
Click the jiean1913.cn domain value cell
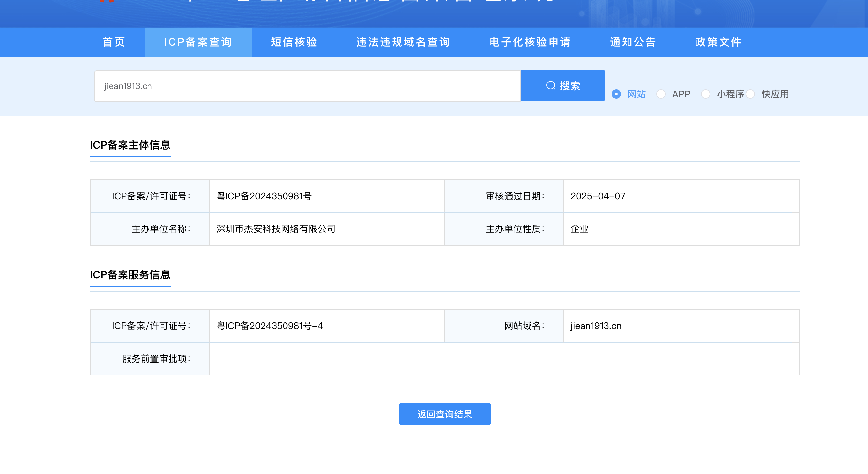click(x=596, y=326)
